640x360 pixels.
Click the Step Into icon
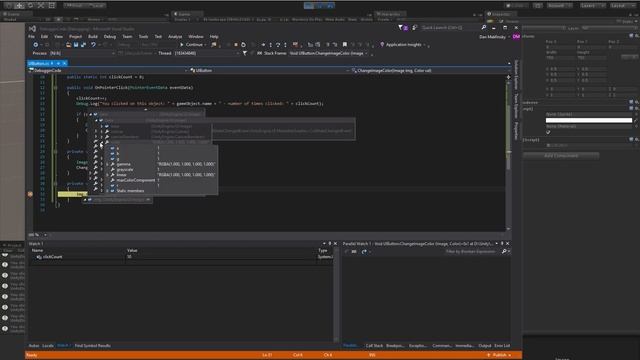(x=271, y=44)
